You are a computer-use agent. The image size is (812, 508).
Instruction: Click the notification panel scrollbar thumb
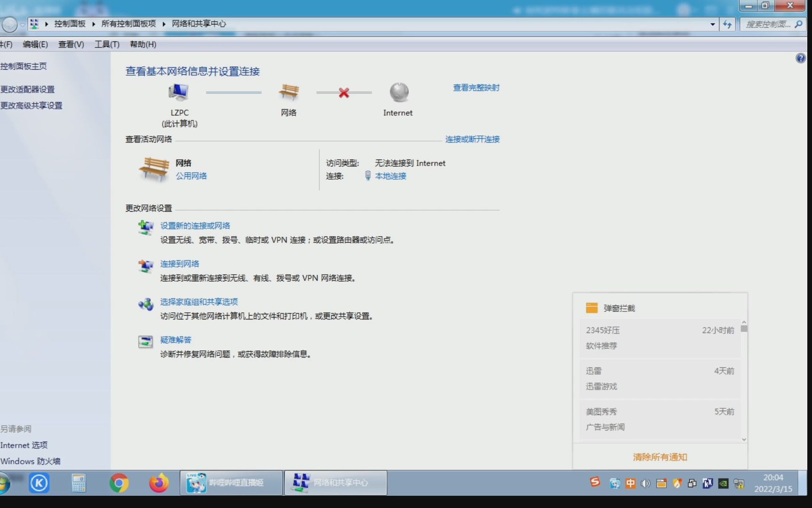[x=744, y=329]
